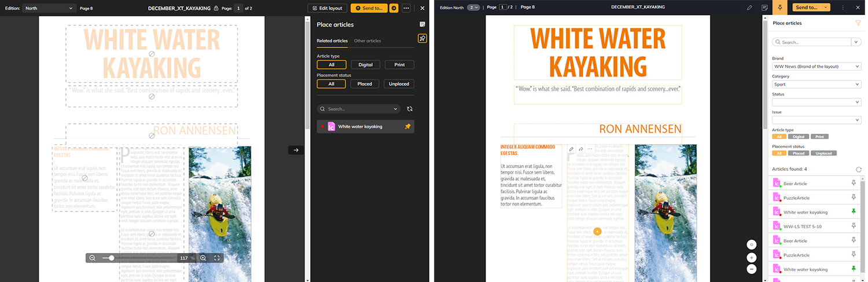Viewport: 868px width, 282px height.
Task: Toggle the highlighted pin icon below notes in dark window
Action: pos(422,39)
